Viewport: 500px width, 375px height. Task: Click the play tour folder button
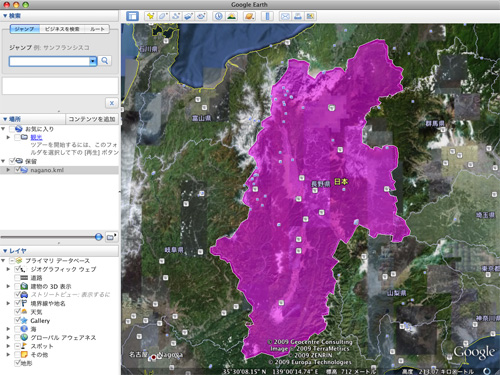coord(111,237)
